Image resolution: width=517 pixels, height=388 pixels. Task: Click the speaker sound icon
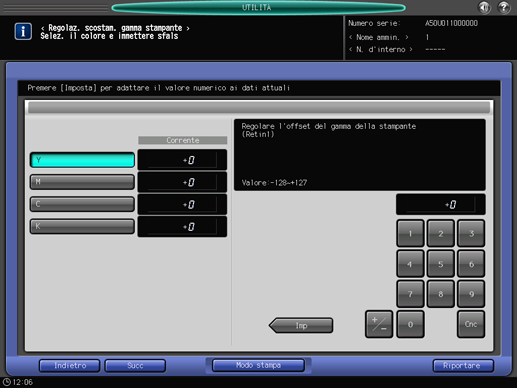pyautogui.click(x=484, y=7)
